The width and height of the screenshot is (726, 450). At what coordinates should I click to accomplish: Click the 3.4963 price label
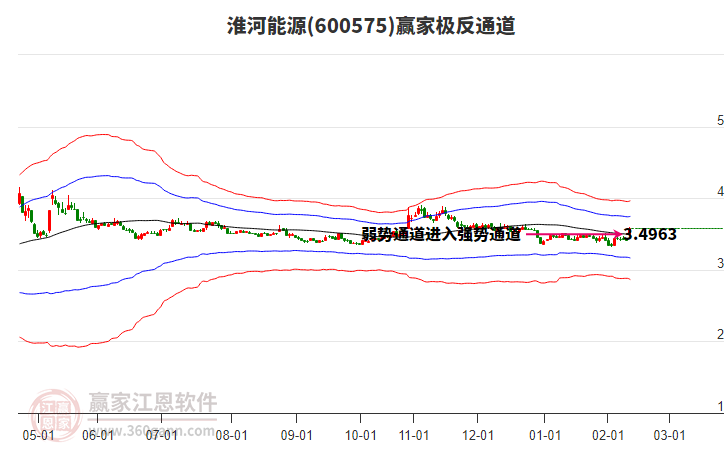pos(650,234)
